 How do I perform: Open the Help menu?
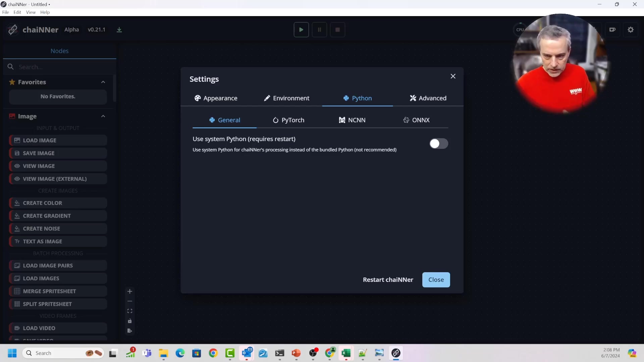(x=45, y=12)
